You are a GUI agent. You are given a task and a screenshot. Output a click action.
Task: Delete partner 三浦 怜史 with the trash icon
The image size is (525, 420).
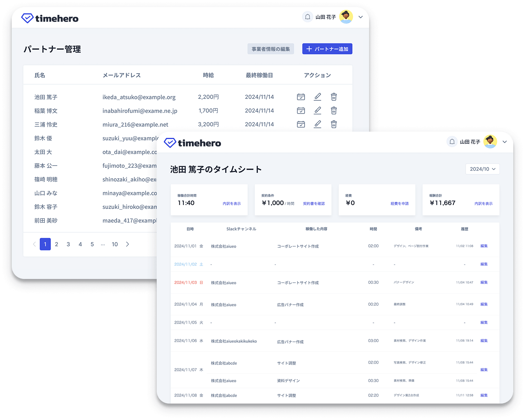pyautogui.click(x=334, y=124)
